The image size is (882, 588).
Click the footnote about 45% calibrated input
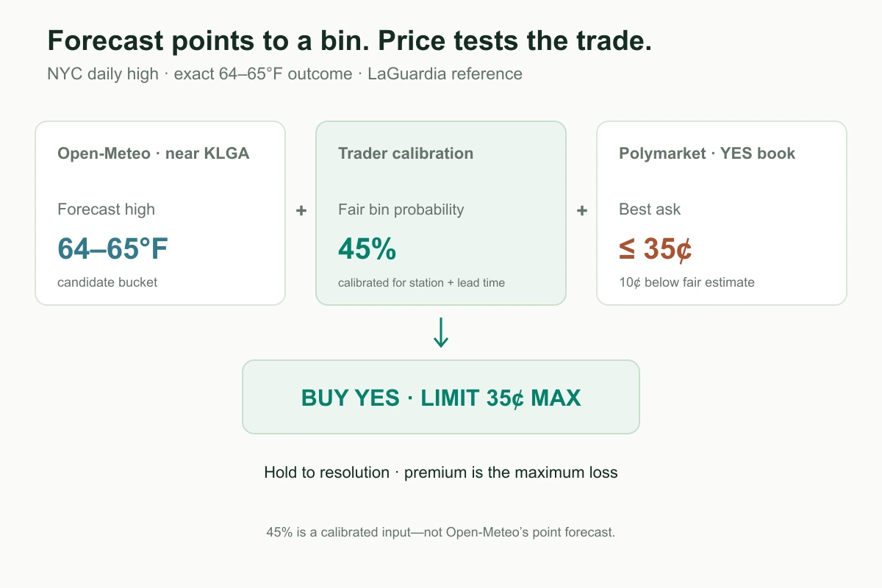coord(441,532)
